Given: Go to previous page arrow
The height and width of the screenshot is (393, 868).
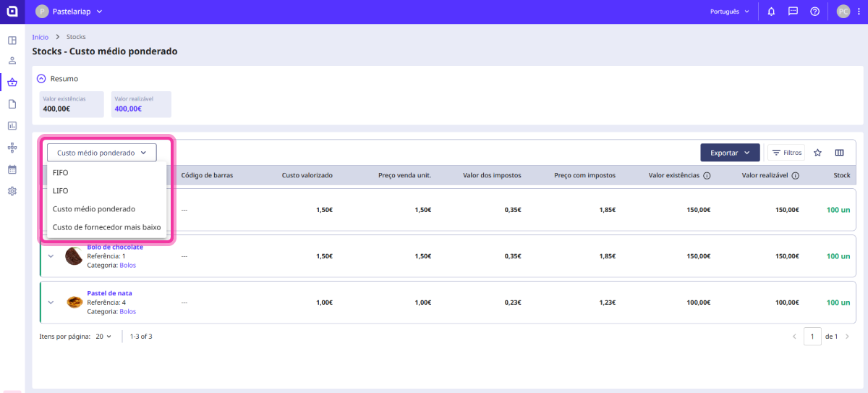Looking at the screenshot, I should pos(794,337).
